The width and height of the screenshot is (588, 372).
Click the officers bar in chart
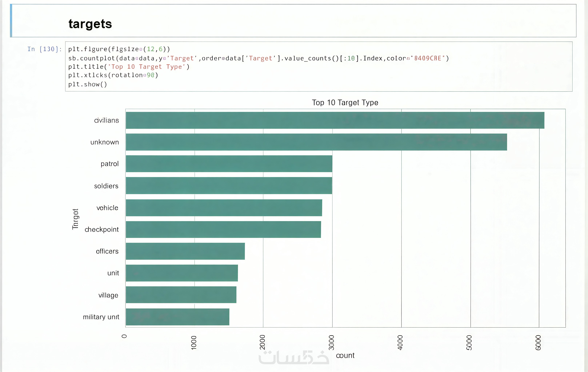[185, 251]
